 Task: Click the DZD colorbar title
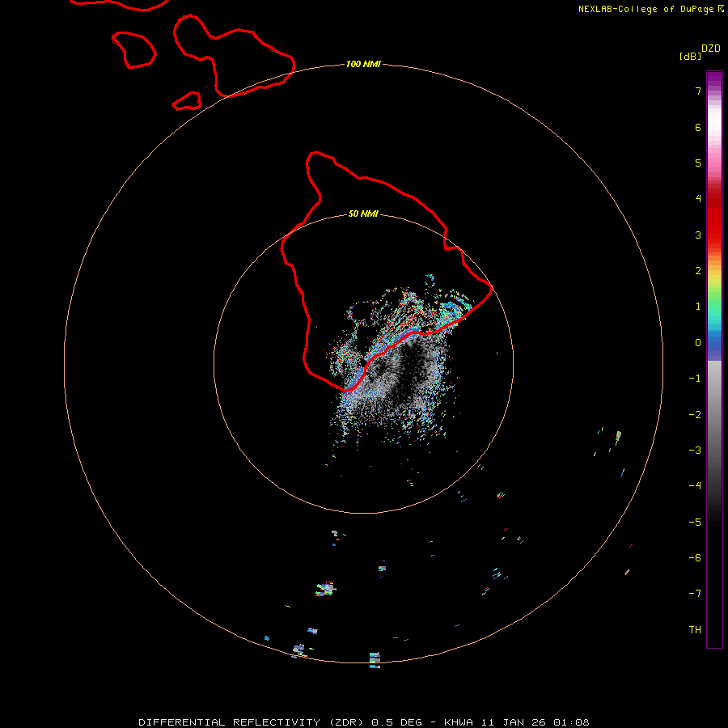coord(711,49)
